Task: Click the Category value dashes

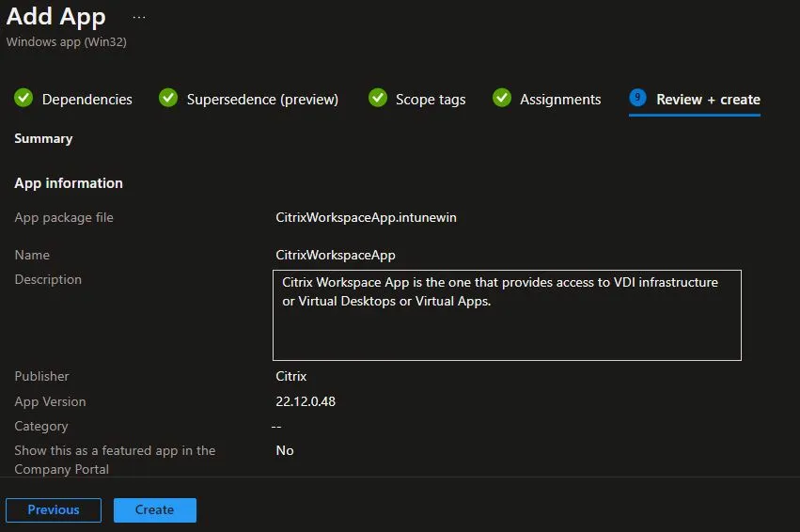Action: pyautogui.click(x=276, y=427)
